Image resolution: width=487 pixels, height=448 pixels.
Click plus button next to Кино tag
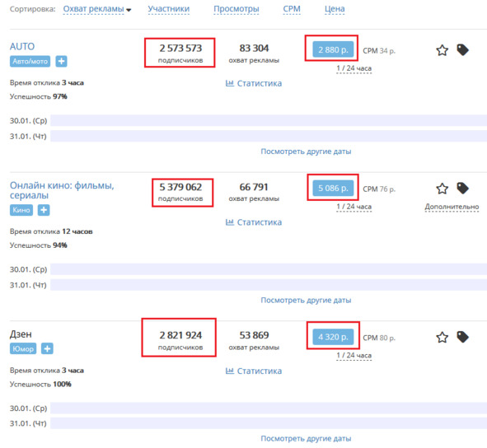pyautogui.click(x=44, y=210)
